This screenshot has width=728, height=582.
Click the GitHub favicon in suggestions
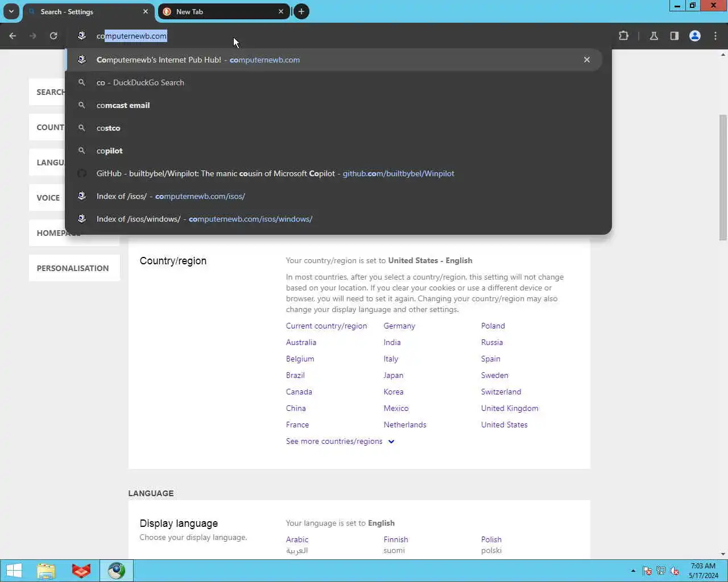point(82,173)
